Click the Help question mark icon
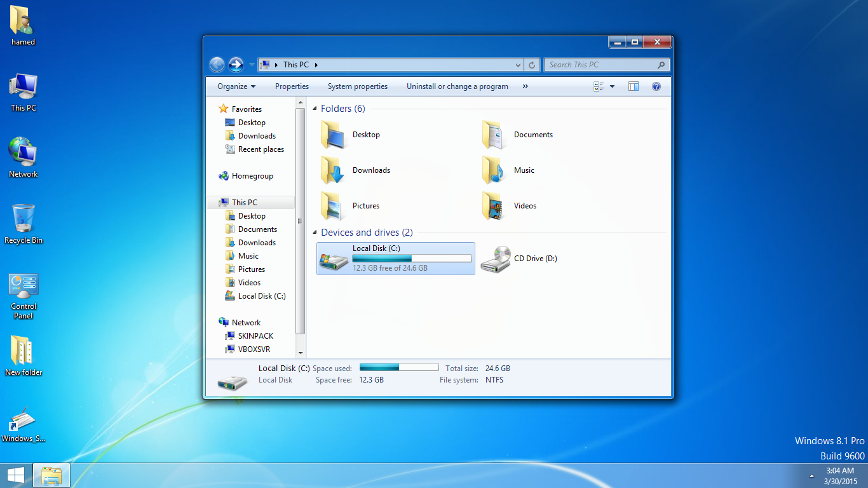The image size is (868, 488). click(656, 86)
